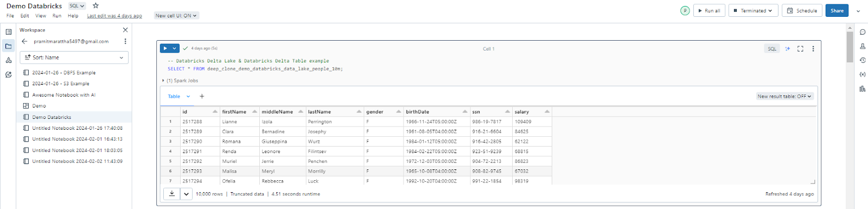Click the Cell 1 success checkmark status

pos(186,48)
